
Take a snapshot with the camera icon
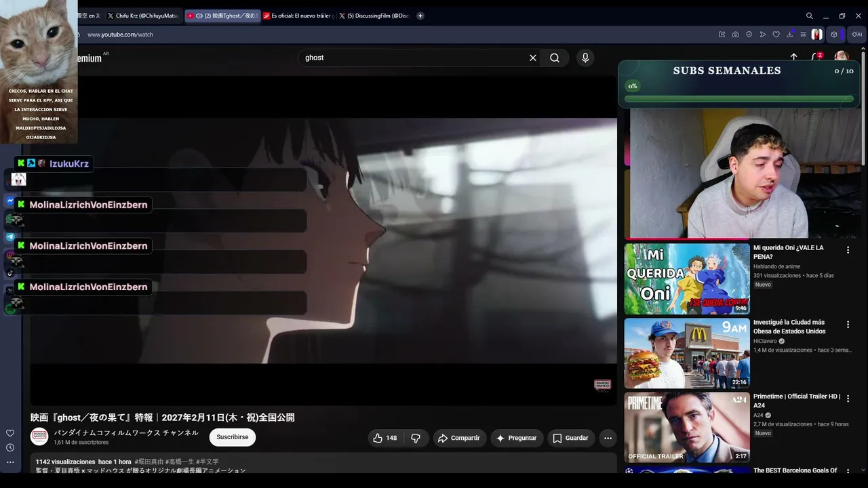coord(736,35)
